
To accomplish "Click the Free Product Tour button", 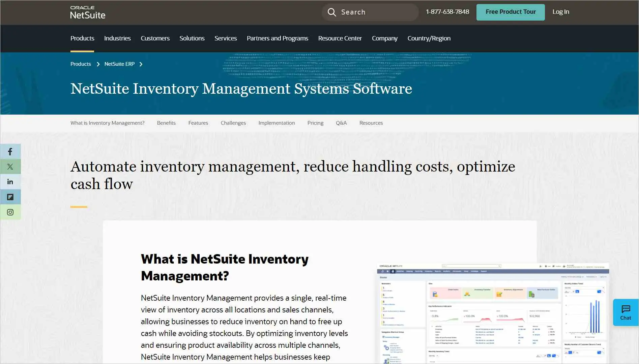I will pos(510,12).
